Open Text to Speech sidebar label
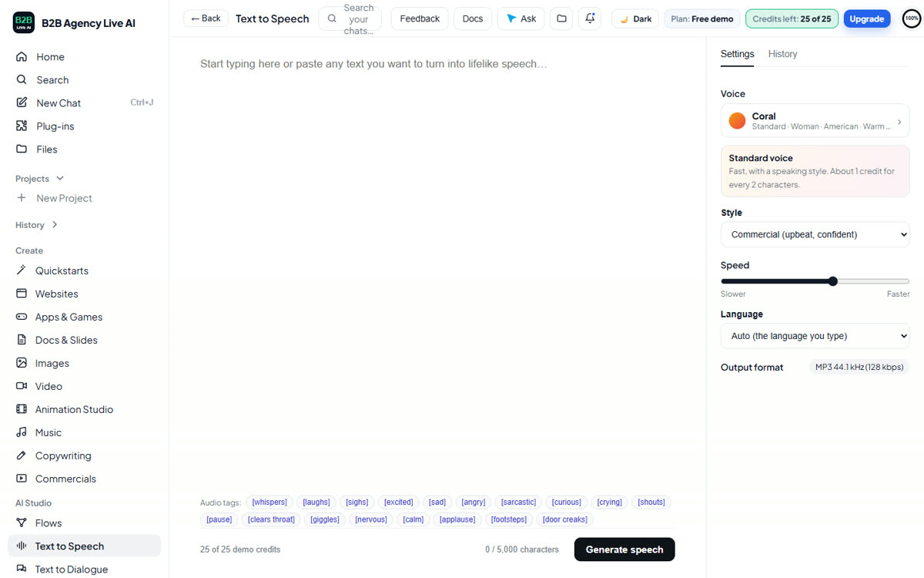Viewport: 924px width, 578px height. coord(69,546)
